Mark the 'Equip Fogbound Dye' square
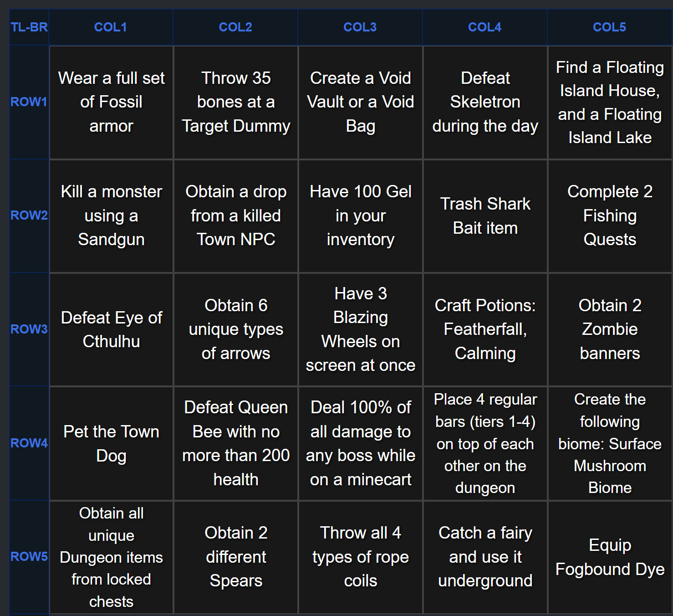This screenshot has width=673, height=616. pos(610,557)
